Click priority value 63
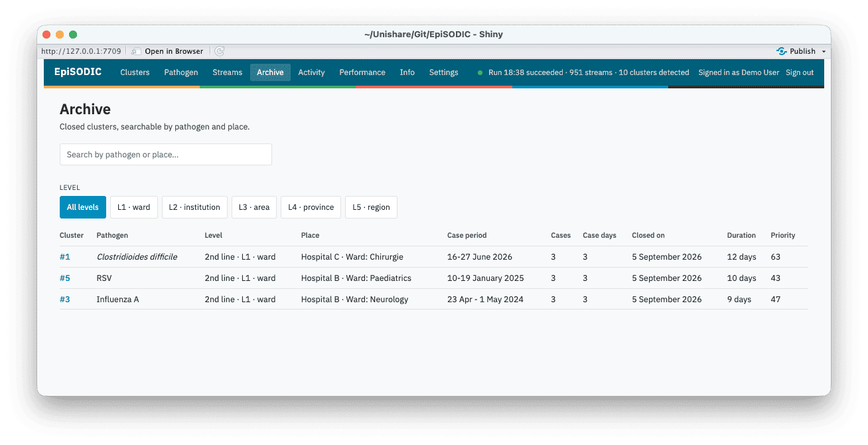This screenshot has height=445, width=868. 775,256
